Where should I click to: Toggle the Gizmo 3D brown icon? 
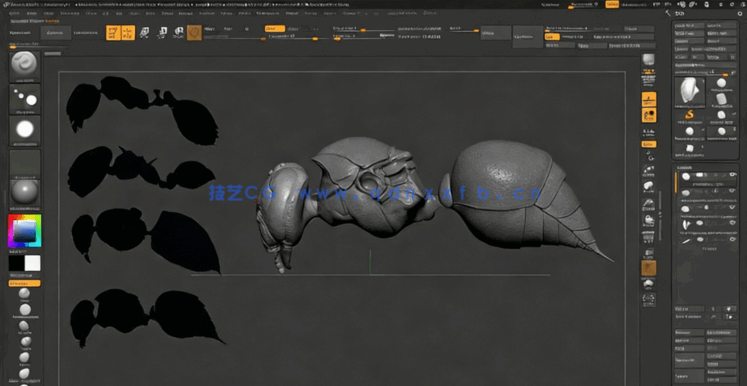tap(194, 33)
